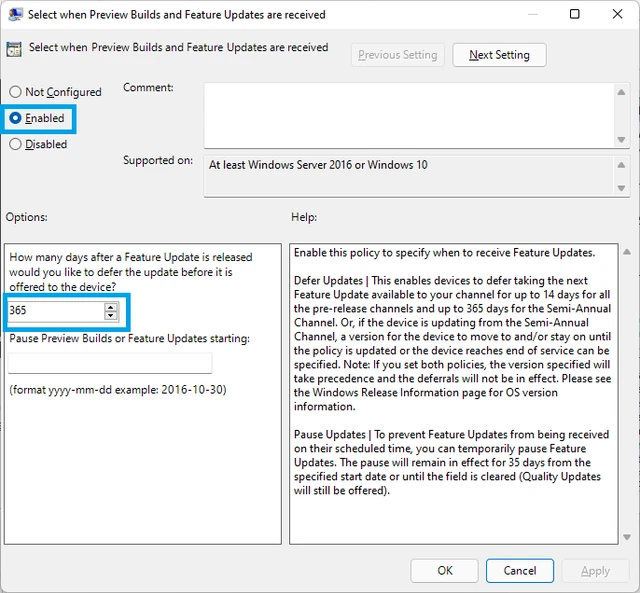This screenshot has width=640, height=593.
Task: Click the '(format yyyy-mm-dd example: 2016-10-30)' text
Action: click(x=118, y=390)
